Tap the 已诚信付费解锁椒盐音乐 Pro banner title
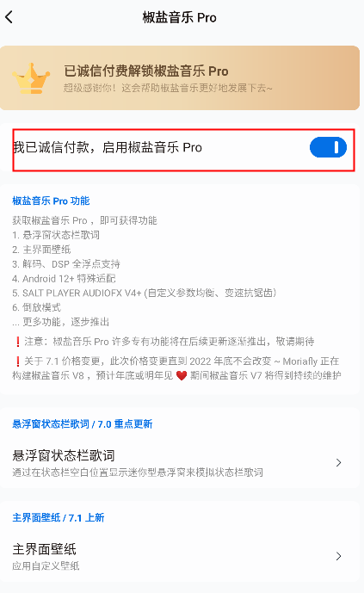This screenshot has width=364, height=593. click(146, 71)
